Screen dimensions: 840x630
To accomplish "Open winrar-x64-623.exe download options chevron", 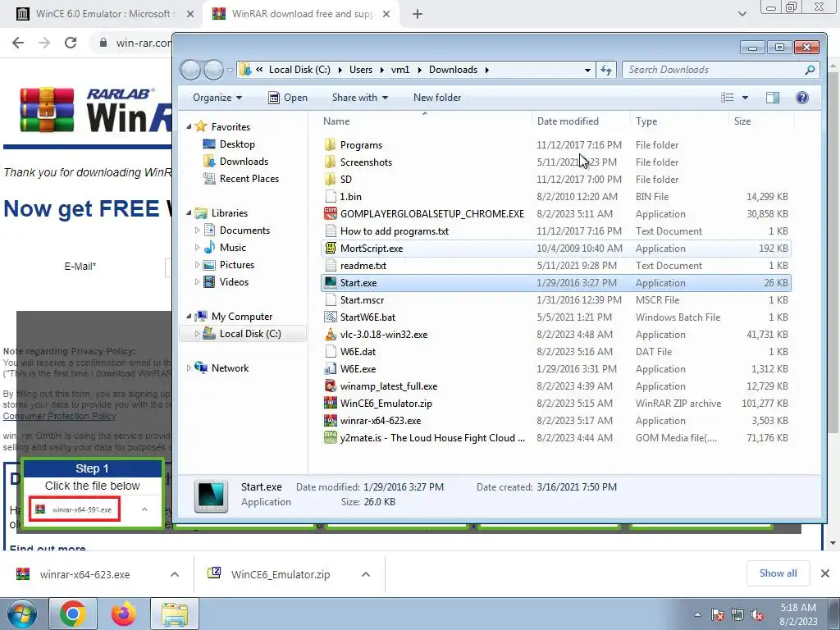I will pos(175,574).
